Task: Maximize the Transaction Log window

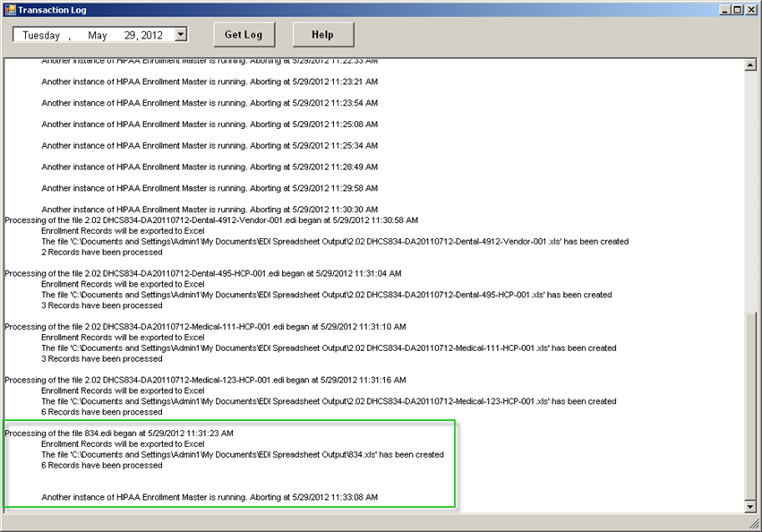Action: click(737, 10)
